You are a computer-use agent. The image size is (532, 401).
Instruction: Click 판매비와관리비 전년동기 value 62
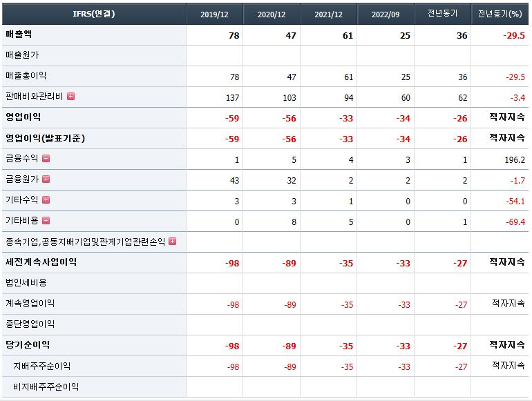point(463,98)
